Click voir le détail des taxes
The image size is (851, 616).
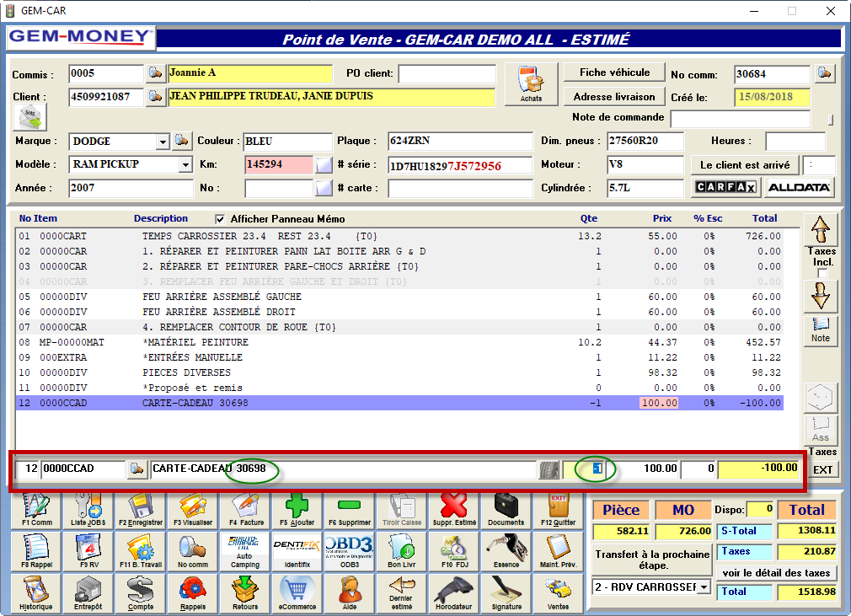(x=776, y=572)
